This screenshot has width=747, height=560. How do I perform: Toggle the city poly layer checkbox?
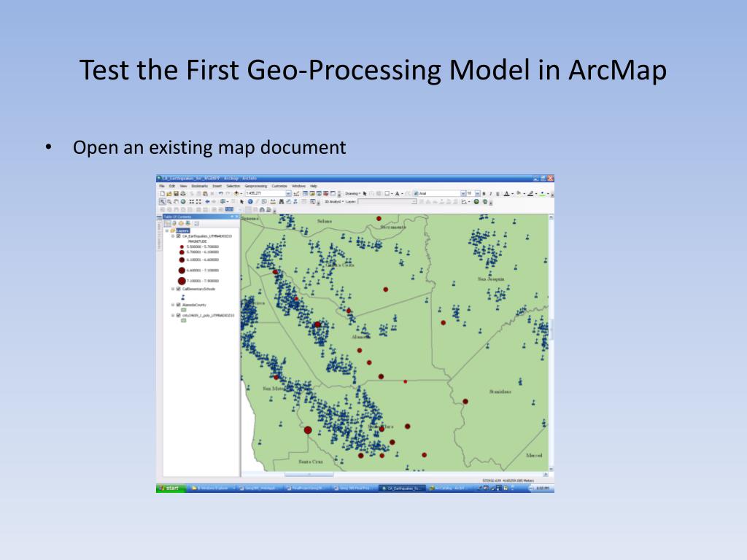coord(179,315)
